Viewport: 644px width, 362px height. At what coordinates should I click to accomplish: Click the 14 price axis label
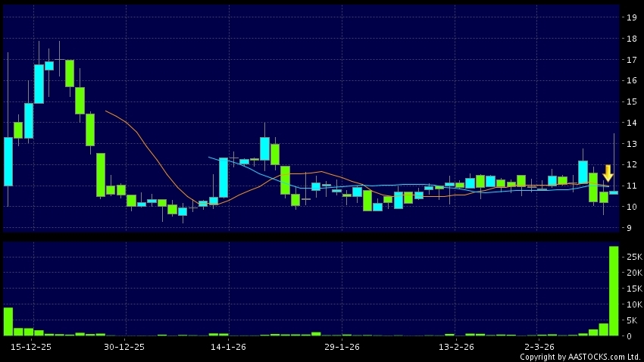[x=629, y=123]
